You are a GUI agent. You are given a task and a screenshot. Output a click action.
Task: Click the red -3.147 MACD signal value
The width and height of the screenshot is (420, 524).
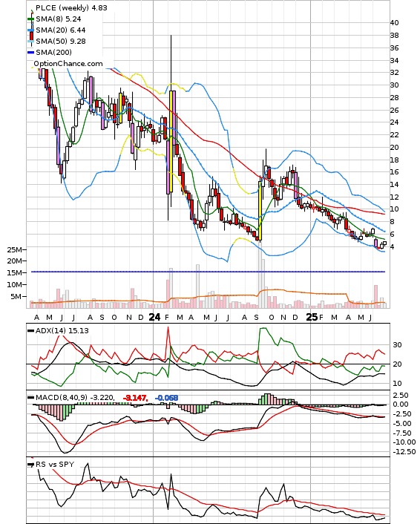click(135, 398)
